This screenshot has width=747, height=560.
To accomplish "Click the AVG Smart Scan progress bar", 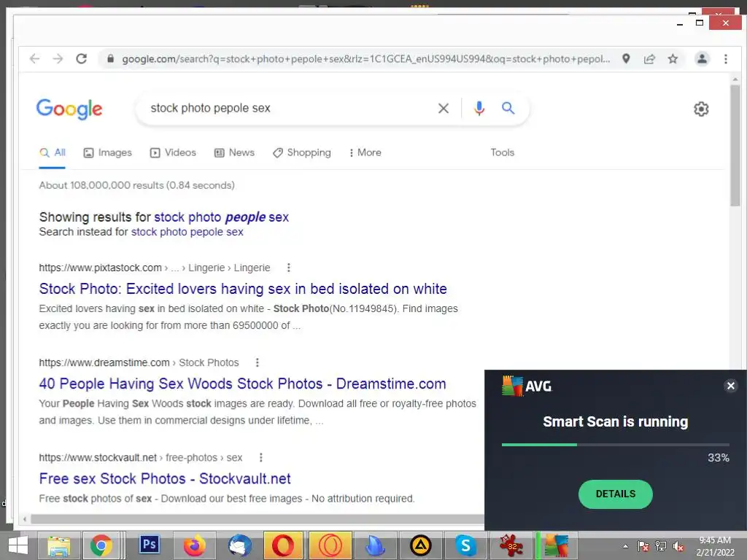I will pyautogui.click(x=615, y=445).
